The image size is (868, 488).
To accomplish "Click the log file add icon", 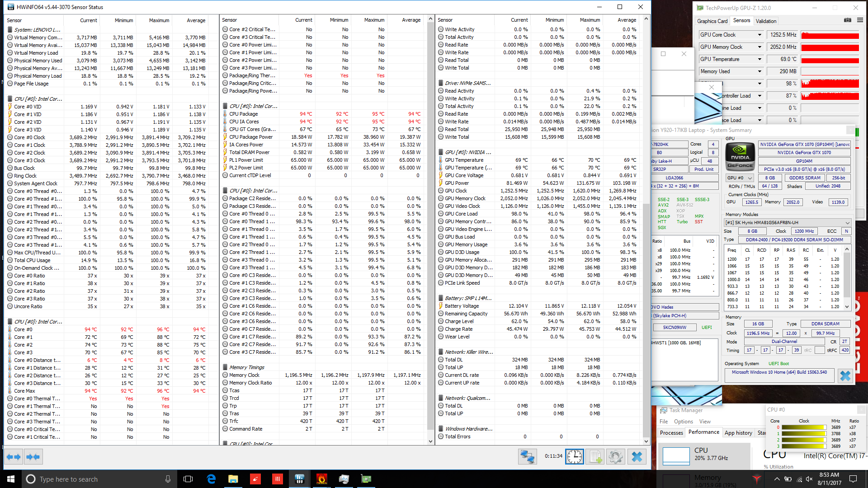I will [595, 457].
